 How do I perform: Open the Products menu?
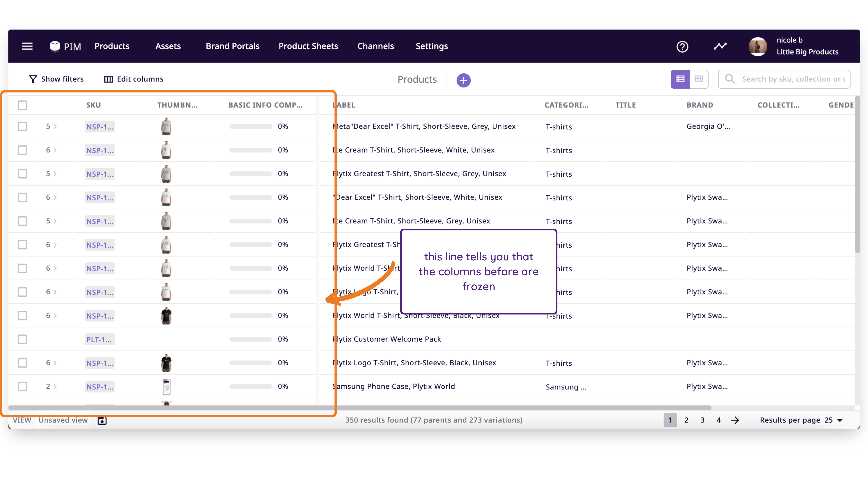point(112,46)
